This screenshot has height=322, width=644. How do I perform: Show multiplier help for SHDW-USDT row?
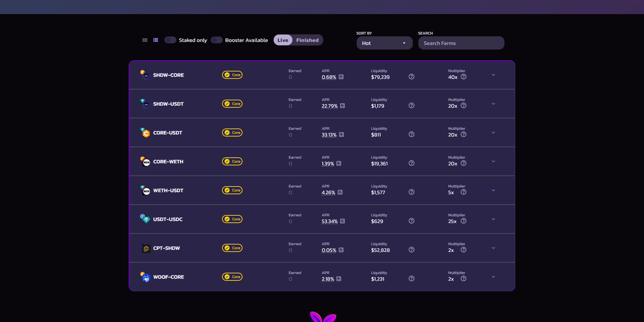click(464, 106)
